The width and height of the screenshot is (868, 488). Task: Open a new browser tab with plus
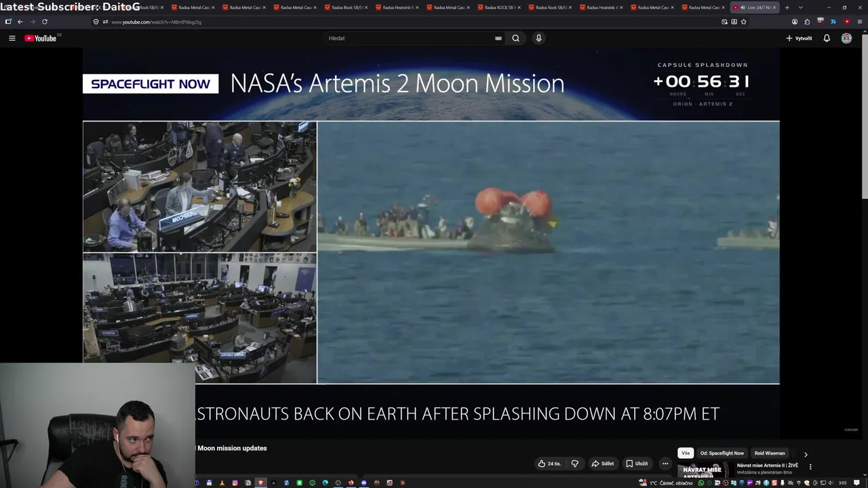tap(787, 7)
